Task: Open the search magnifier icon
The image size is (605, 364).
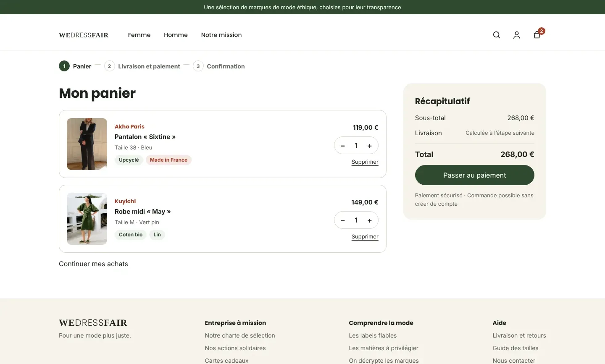Action: (x=497, y=35)
